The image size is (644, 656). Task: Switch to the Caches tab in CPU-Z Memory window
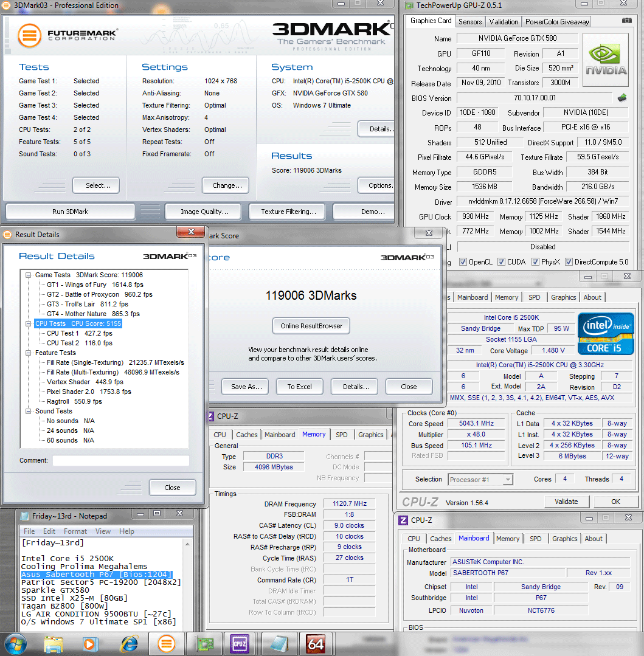246,435
